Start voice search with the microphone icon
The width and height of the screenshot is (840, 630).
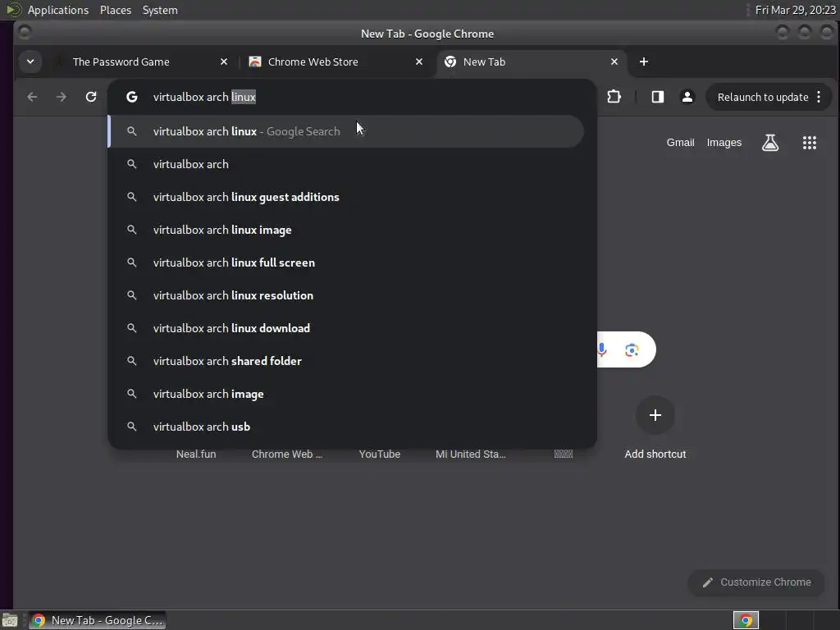[x=602, y=349]
